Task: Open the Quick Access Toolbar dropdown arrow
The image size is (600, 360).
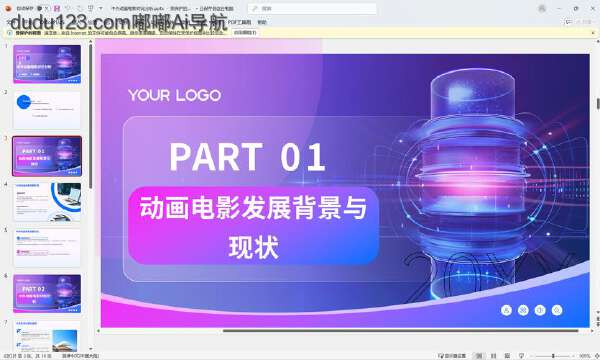Action: [101, 8]
